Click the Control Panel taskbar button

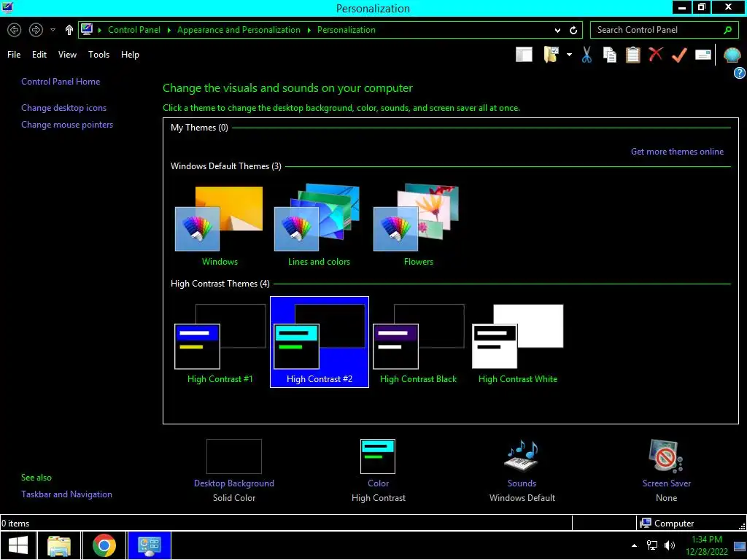pos(150,545)
